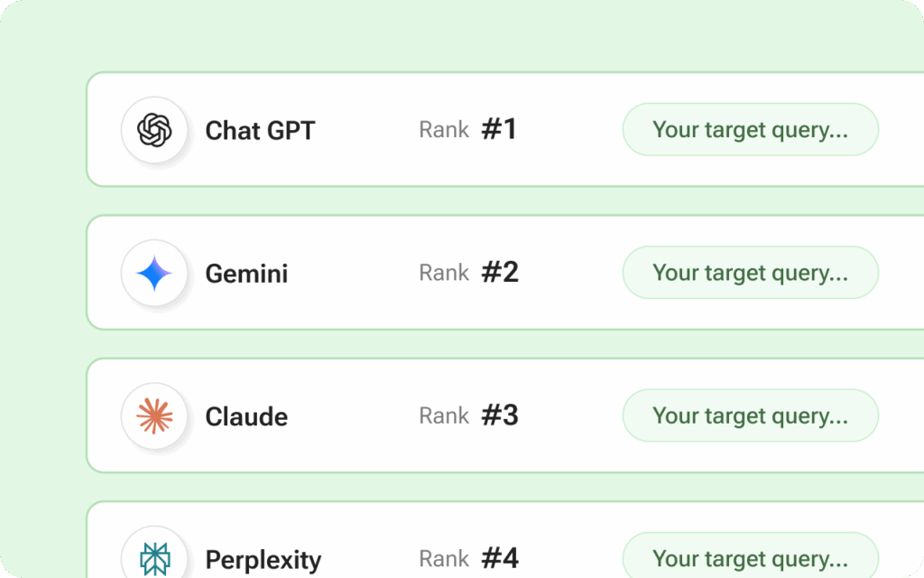Image resolution: width=924 pixels, height=578 pixels.
Task: Click the Rank label in Chat GPT row
Action: coord(444,130)
